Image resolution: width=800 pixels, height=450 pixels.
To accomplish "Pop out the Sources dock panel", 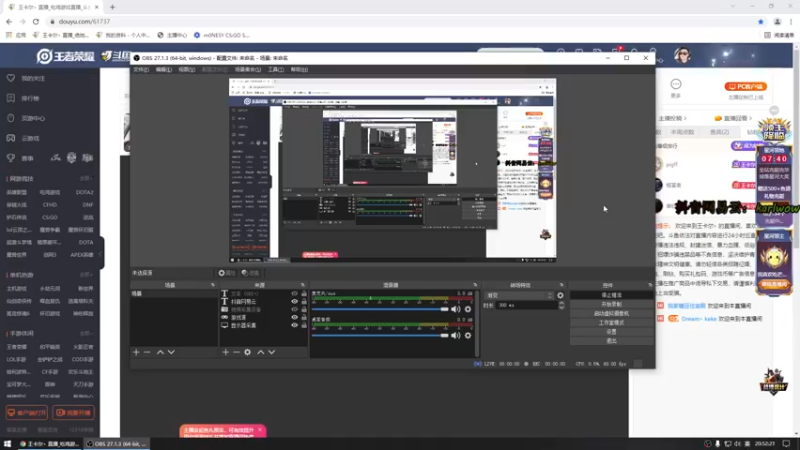I will pyautogui.click(x=303, y=285).
